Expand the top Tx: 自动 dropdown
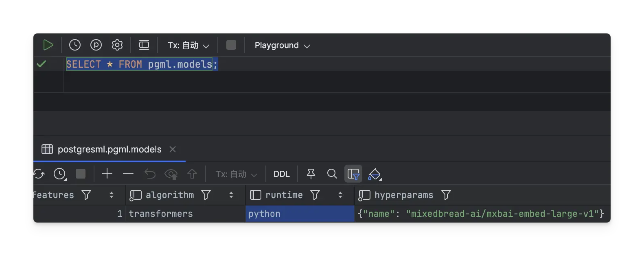 point(188,46)
